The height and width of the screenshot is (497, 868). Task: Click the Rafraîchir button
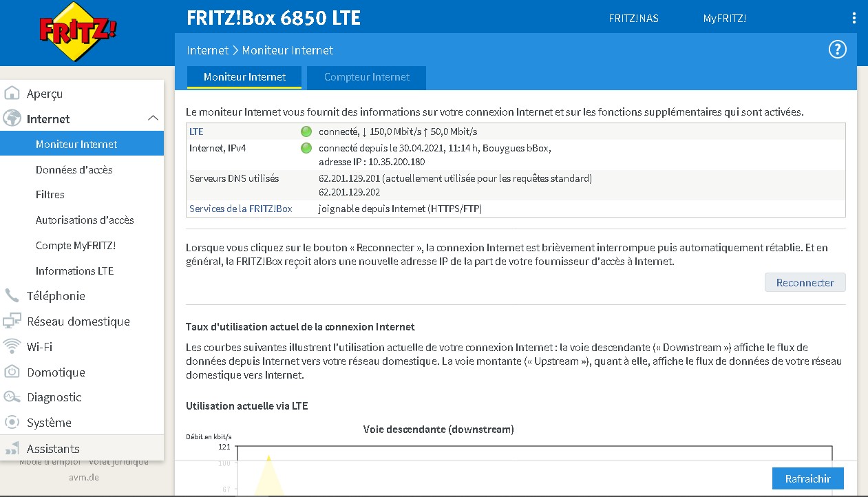point(808,479)
